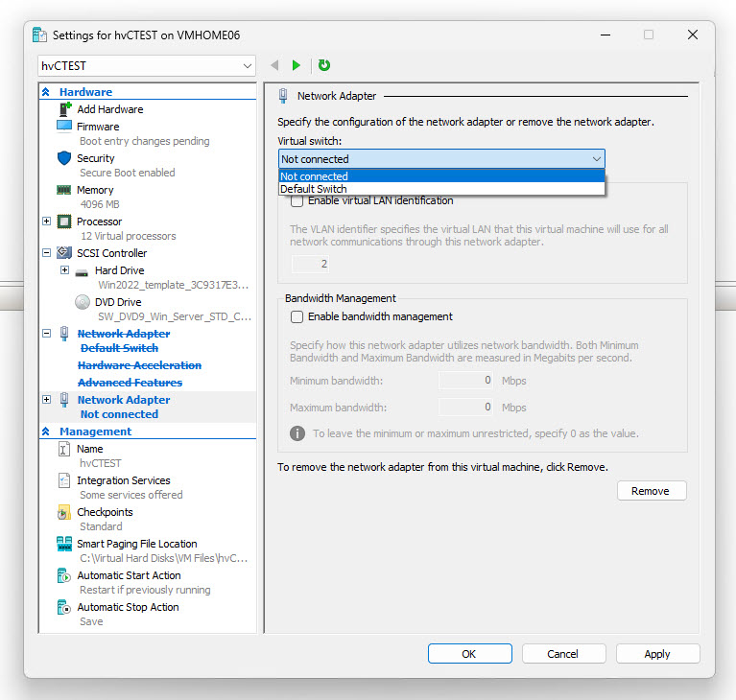Select Hardware Acceleration item
The height and width of the screenshot is (700, 736).
(x=139, y=365)
